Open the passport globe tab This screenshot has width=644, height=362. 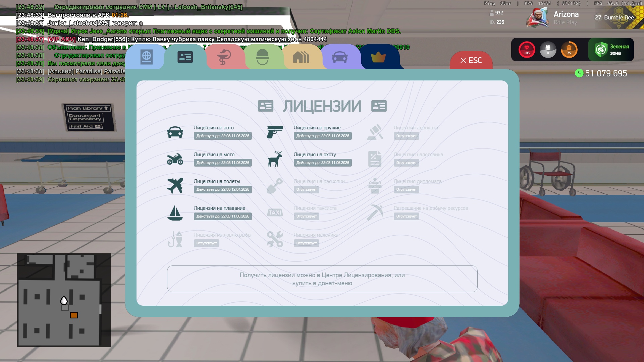click(x=147, y=57)
